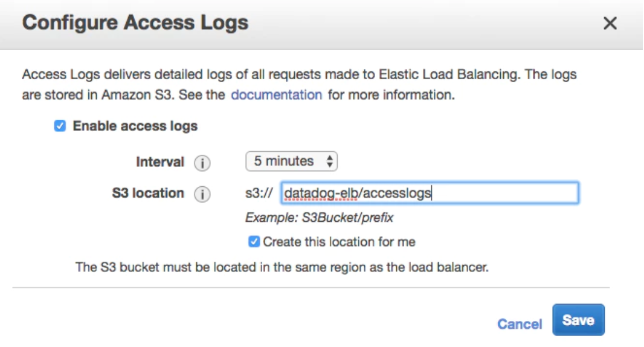This screenshot has height=347, width=644.
Task: Open the Interval dropdown showing 5 minutes
Action: (291, 161)
